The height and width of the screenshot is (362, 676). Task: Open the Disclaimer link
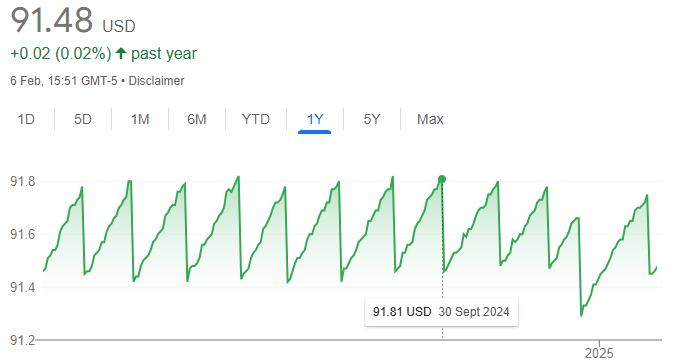(x=156, y=81)
